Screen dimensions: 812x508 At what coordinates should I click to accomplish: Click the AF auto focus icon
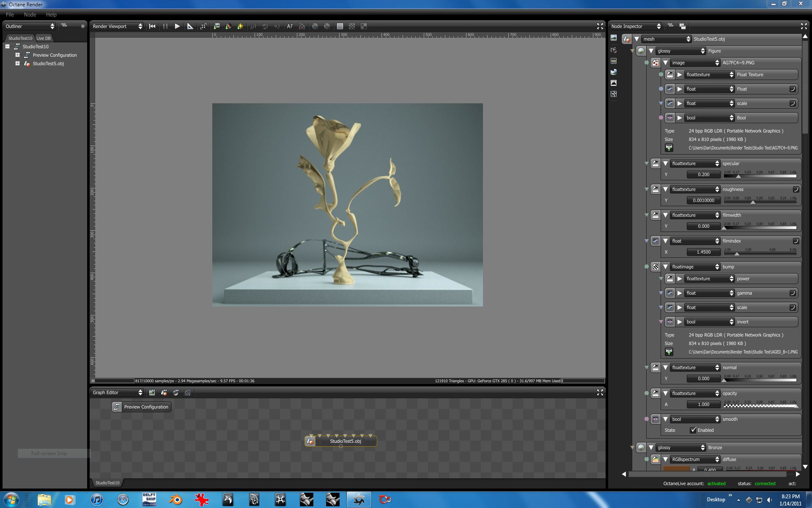[x=290, y=26]
